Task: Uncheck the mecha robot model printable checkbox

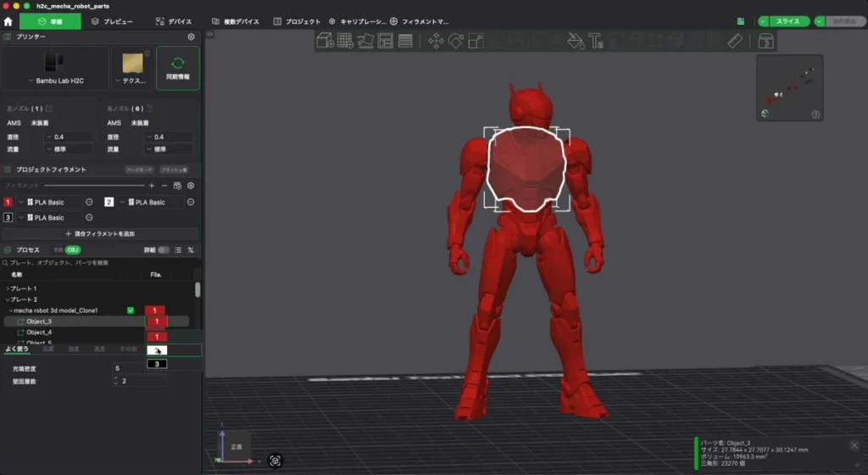Action: (131, 310)
